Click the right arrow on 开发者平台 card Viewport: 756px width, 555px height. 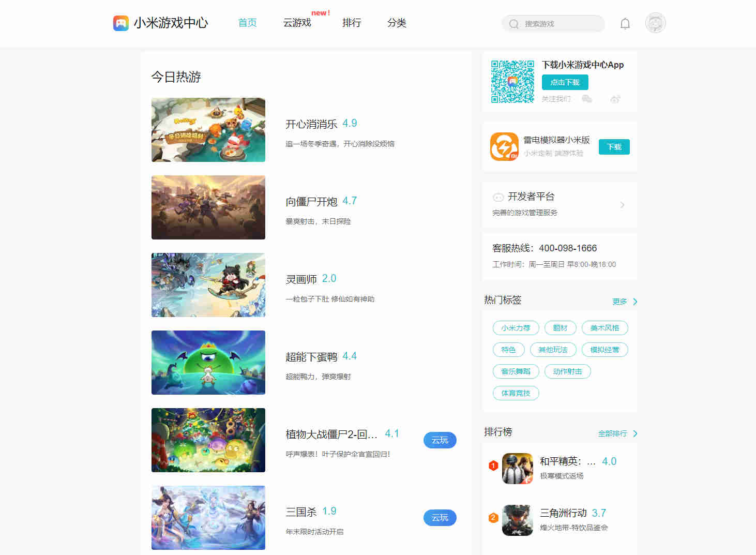point(622,205)
